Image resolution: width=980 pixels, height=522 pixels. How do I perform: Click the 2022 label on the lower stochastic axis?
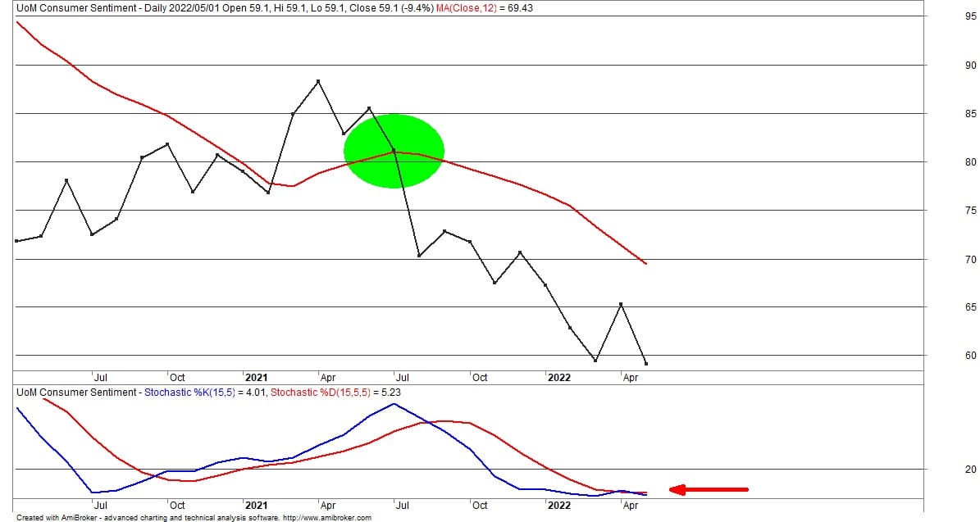558,505
